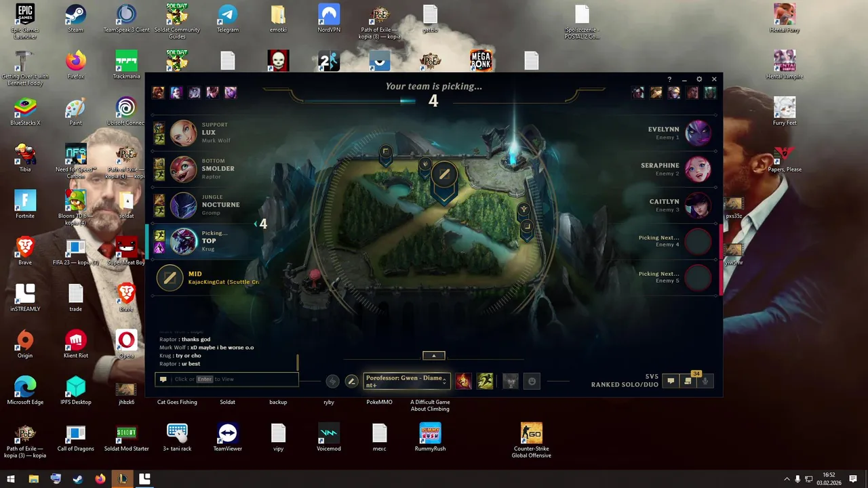The width and height of the screenshot is (868, 488).
Task: Open BlueStacks X desktop shortcut
Action: (x=25, y=112)
